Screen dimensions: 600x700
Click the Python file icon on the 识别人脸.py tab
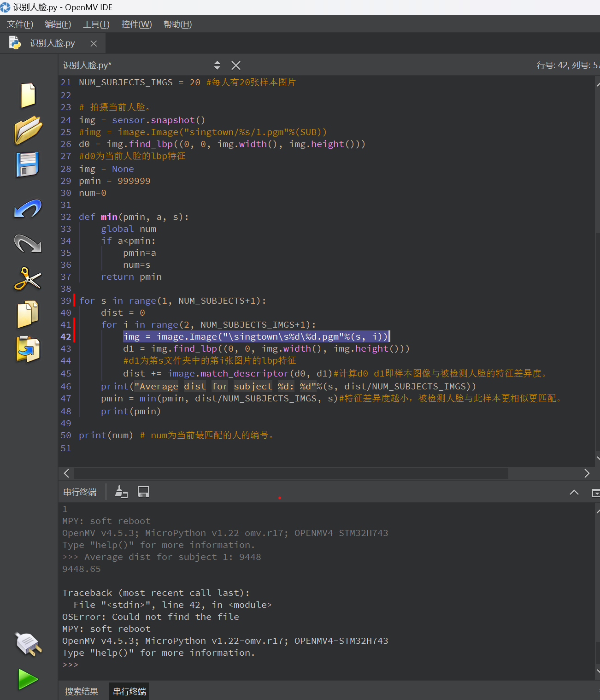(15, 43)
